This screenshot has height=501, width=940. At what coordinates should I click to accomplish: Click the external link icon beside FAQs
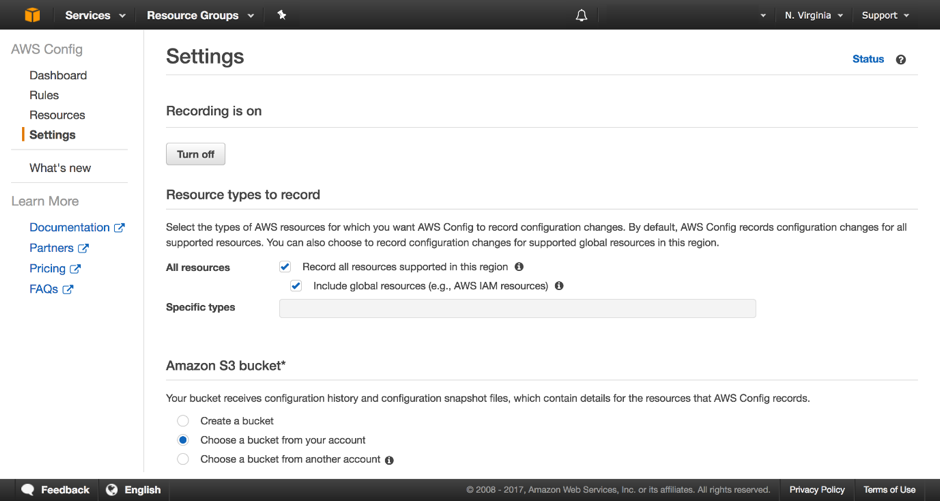tap(68, 289)
